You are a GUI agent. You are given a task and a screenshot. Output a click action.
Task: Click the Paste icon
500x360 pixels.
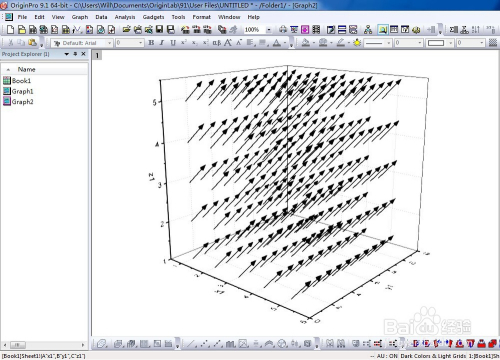(x=32, y=43)
